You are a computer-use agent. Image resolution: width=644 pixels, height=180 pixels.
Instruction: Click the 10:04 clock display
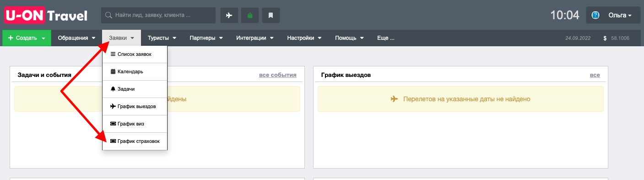tap(565, 15)
